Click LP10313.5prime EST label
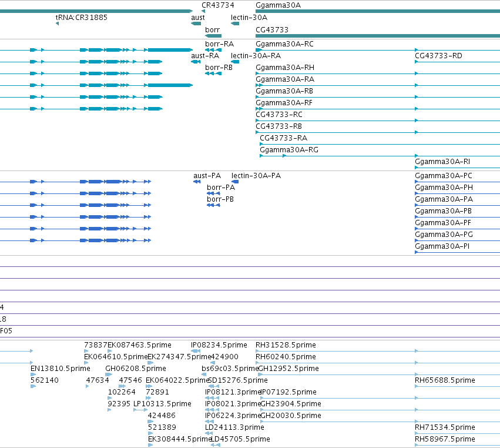Image resolution: width=500 pixels, height=448 pixels. 162,404
